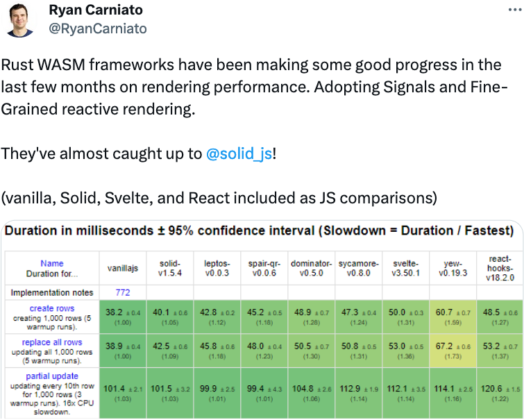Click the Ryan Carniato display name

[x=95, y=12]
